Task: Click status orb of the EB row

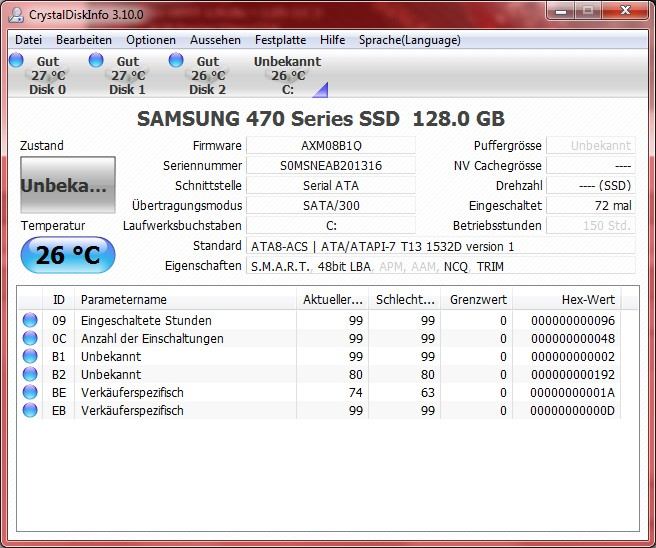Action: click(30, 410)
